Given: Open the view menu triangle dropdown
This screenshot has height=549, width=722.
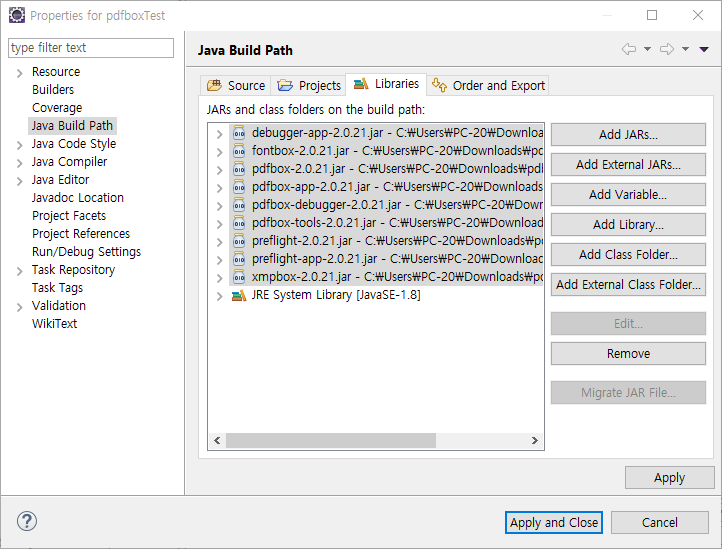Looking at the screenshot, I should (704, 49).
